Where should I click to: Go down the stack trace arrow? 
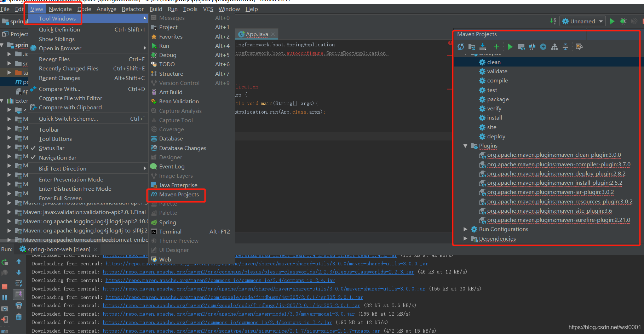pyautogui.click(x=19, y=272)
